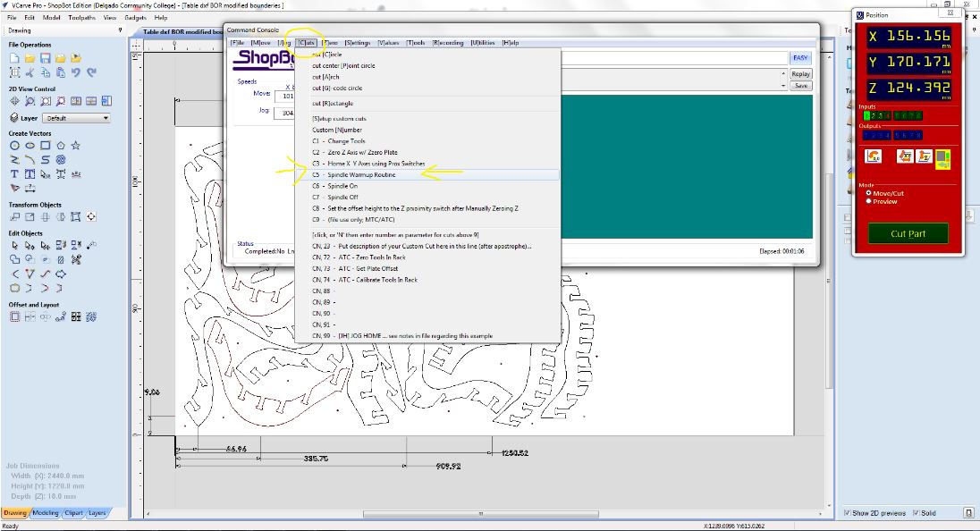
Task: Select the Preview mode radio button
Action: pos(868,201)
